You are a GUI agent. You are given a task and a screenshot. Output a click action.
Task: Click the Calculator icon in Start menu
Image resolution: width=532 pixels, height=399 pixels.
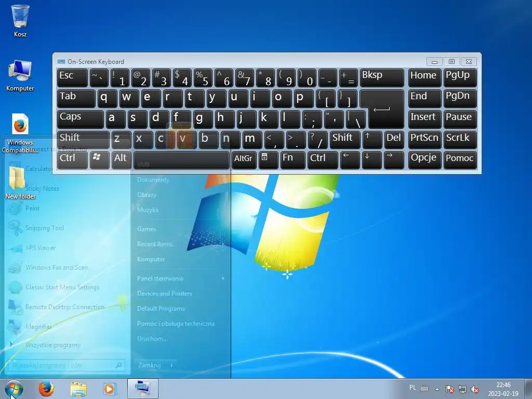pos(15,169)
